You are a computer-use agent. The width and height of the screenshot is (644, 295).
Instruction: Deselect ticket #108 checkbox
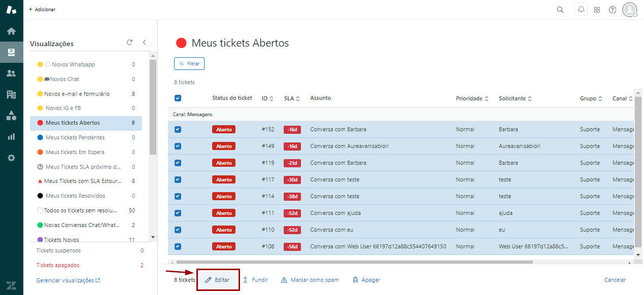(x=178, y=247)
